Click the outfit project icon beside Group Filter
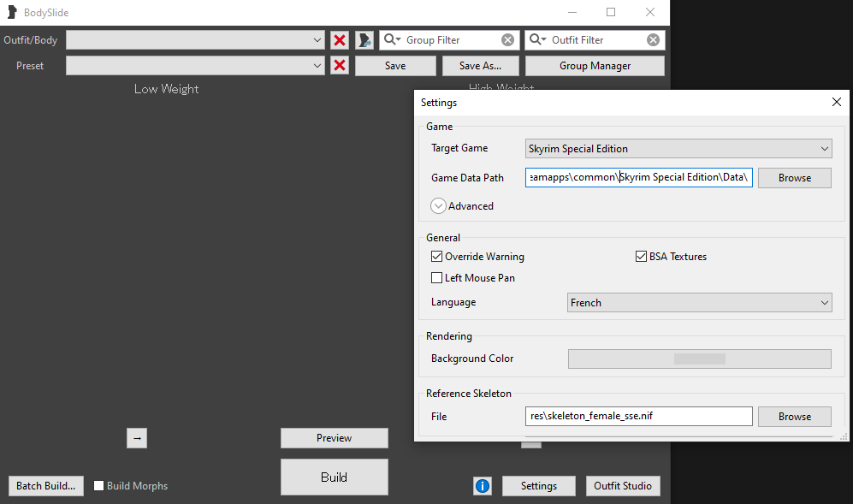Screen dimensions: 853x504 tap(364, 40)
